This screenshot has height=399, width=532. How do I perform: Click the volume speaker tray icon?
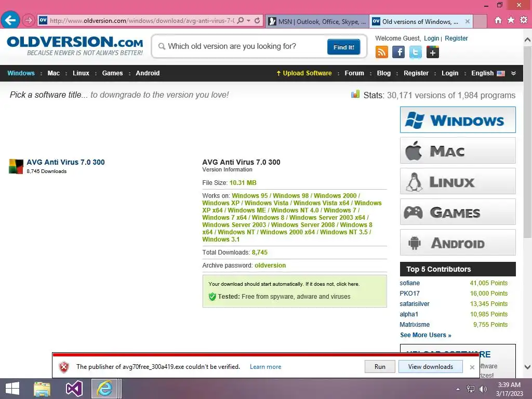tap(483, 389)
